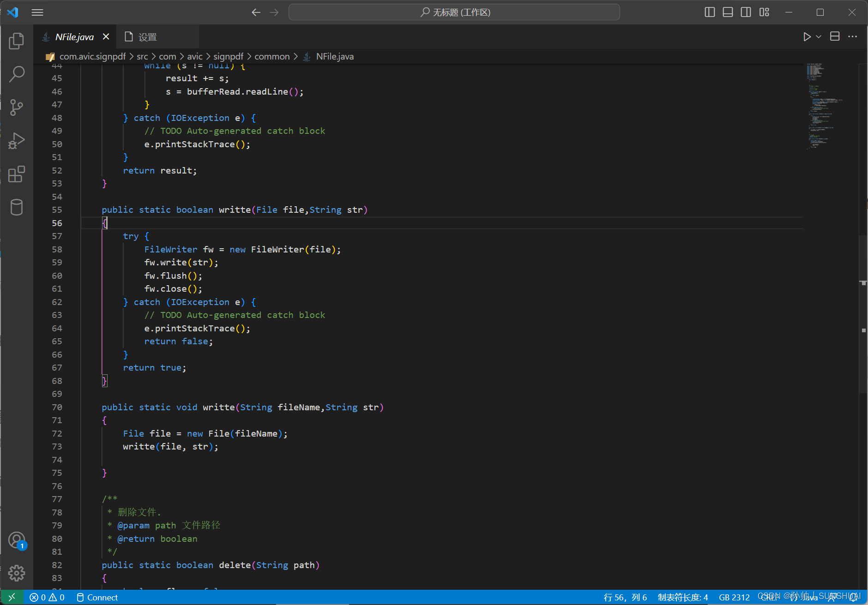
Task: Toggle the bottom panel visibility
Action: click(x=728, y=12)
